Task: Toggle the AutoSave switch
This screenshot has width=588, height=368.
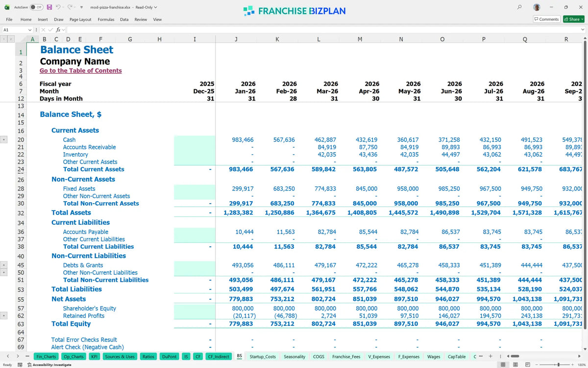Action: click(x=36, y=7)
